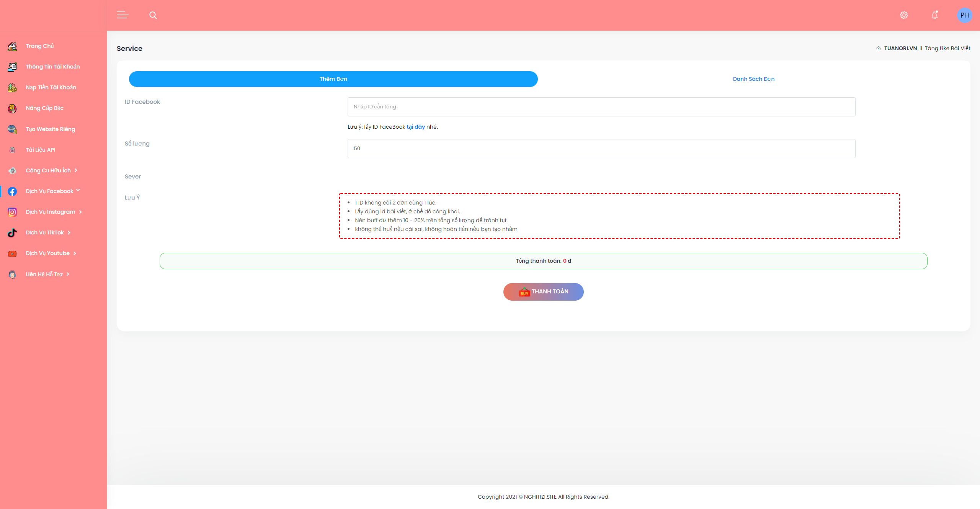Screen dimensions: 980x509
Task: Collapse the Dịch Vụ Facebook chevron
Action: tap(78, 190)
